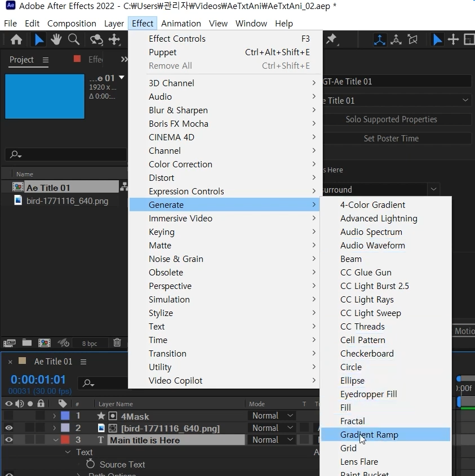Show hidden panel tabs with double chevron
Image resolution: width=475 pixels, height=476 pixels.
(x=124, y=59)
